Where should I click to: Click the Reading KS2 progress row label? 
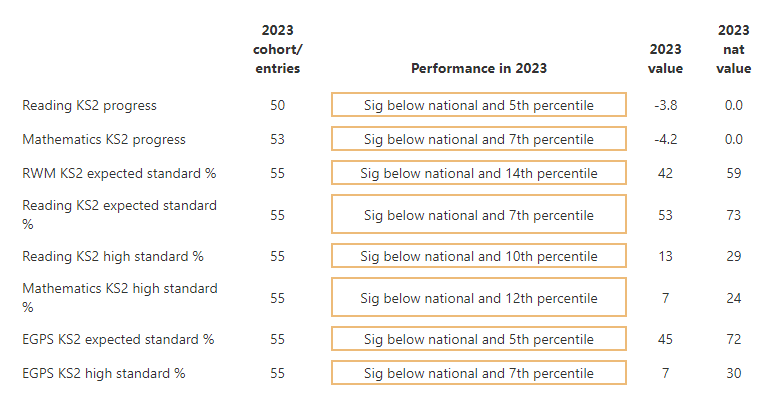[x=89, y=106]
